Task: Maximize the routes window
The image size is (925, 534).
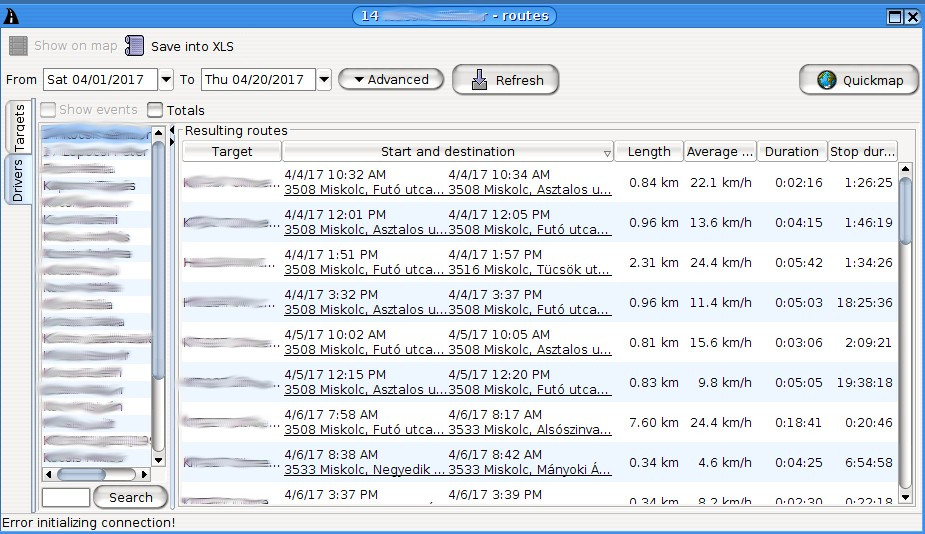Action: (x=895, y=16)
